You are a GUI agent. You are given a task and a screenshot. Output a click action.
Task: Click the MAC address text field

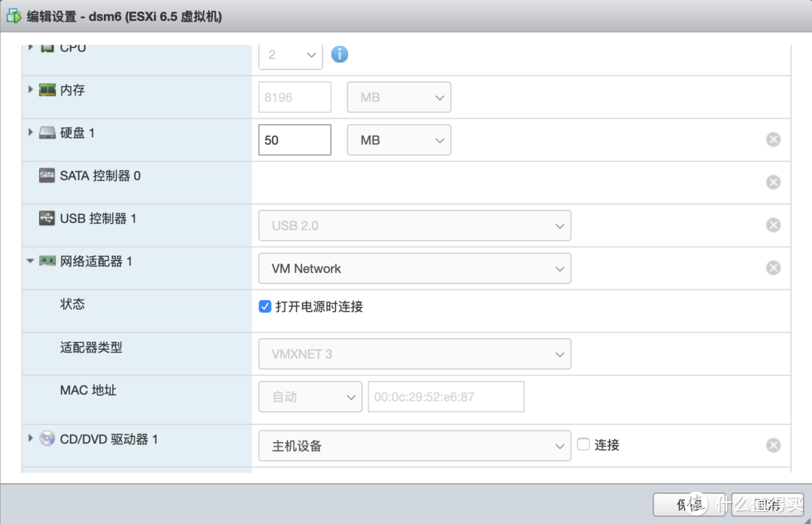tap(446, 397)
